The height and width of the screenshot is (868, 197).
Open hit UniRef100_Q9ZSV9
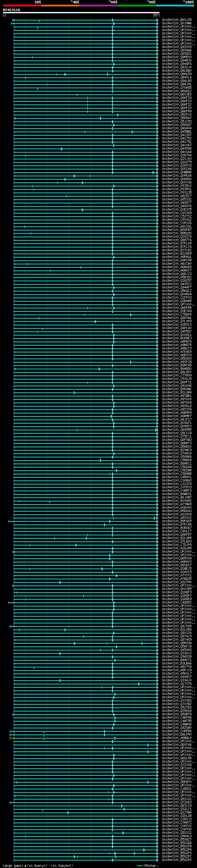point(177,47)
